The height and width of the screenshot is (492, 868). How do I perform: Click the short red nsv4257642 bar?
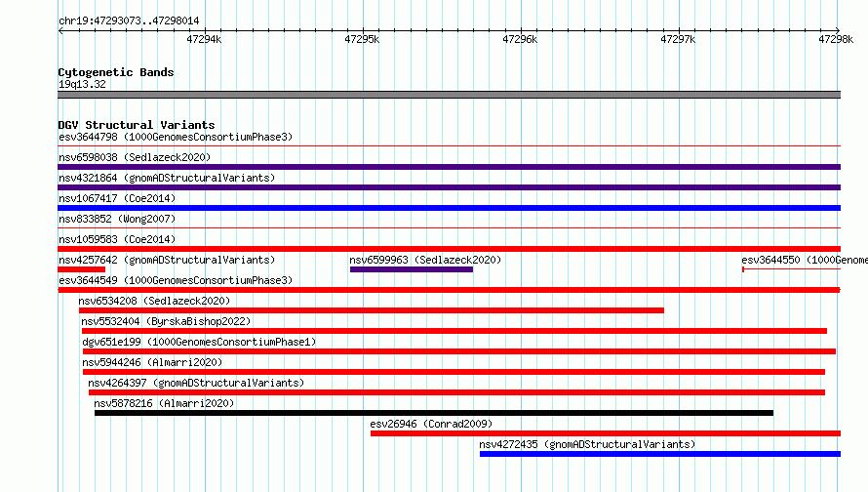(x=81, y=269)
